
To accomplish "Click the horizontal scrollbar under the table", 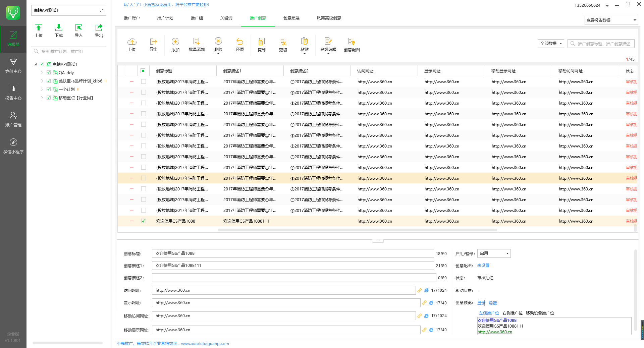I will coord(357,230).
